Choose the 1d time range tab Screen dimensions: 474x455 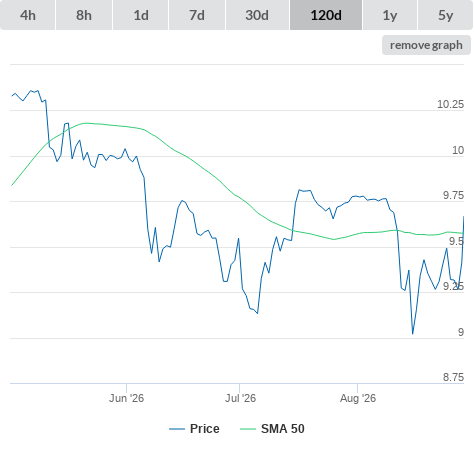[x=140, y=15]
